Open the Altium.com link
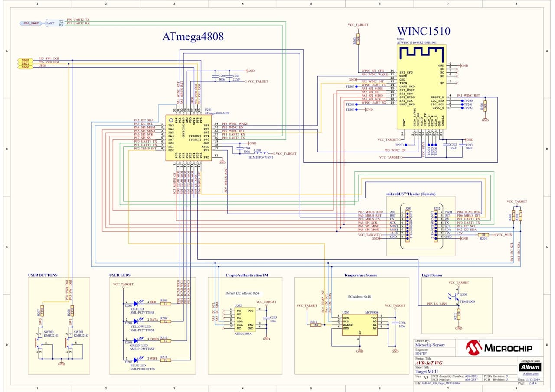The height and width of the screenshot is (392, 555). (x=530, y=373)
